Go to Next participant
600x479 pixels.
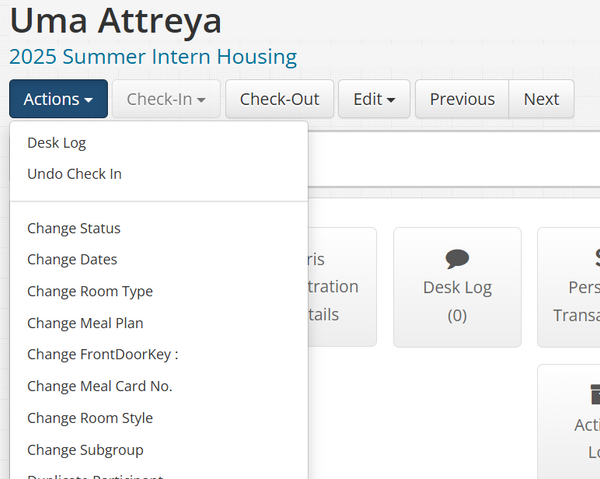tap(541, 99)
